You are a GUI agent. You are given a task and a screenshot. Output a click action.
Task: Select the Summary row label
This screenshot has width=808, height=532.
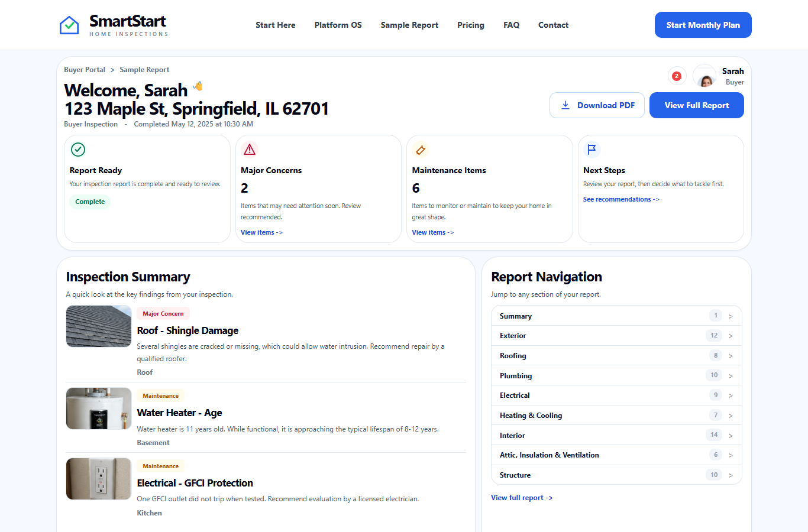click(x=516, y=316)
